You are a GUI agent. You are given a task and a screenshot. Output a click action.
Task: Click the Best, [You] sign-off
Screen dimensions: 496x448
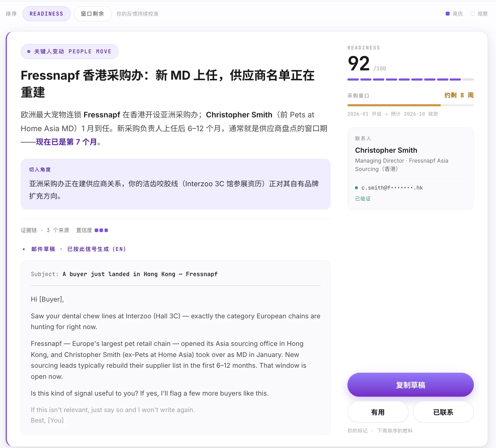47,420
